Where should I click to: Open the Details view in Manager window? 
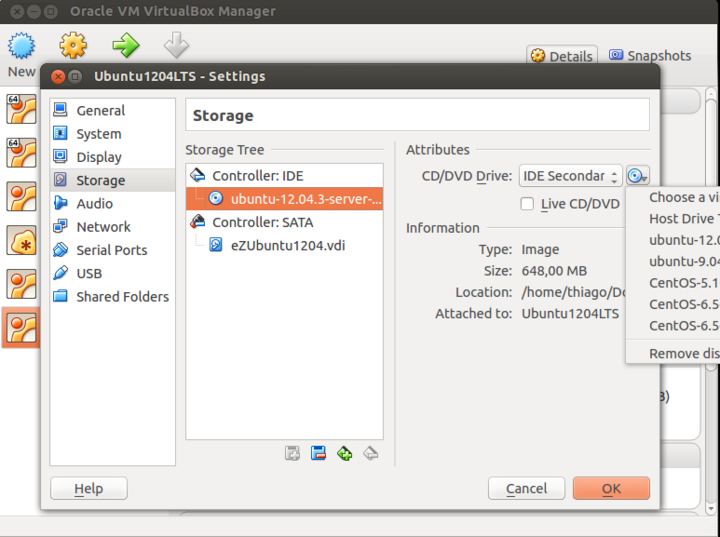[562, 56]
